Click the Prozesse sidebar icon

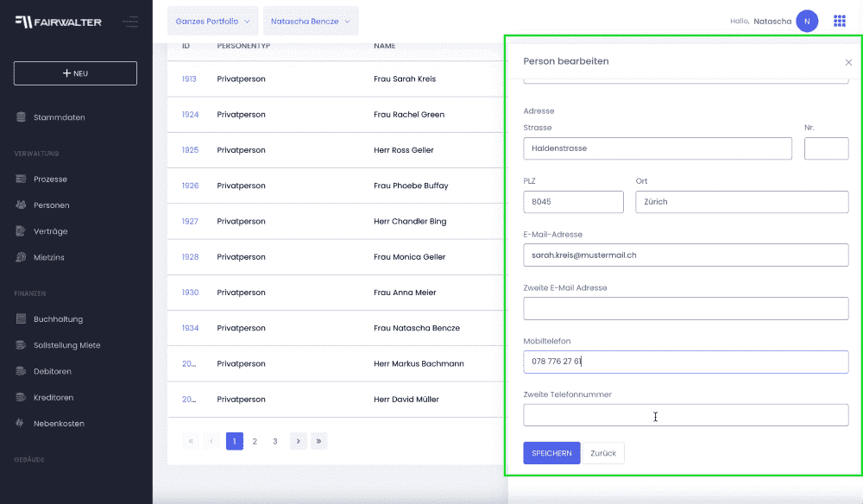pos(22,180)
